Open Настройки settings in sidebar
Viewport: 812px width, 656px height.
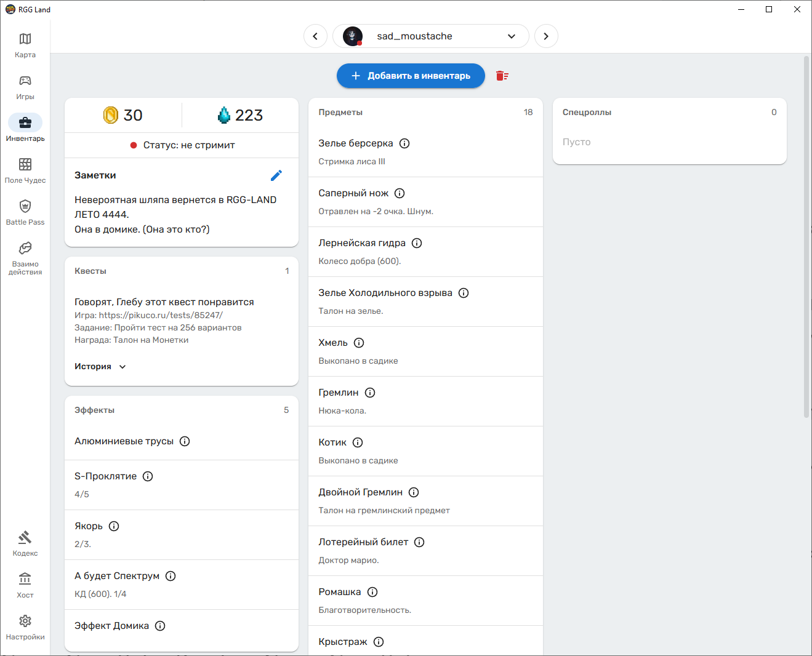(x=25, y=628)
